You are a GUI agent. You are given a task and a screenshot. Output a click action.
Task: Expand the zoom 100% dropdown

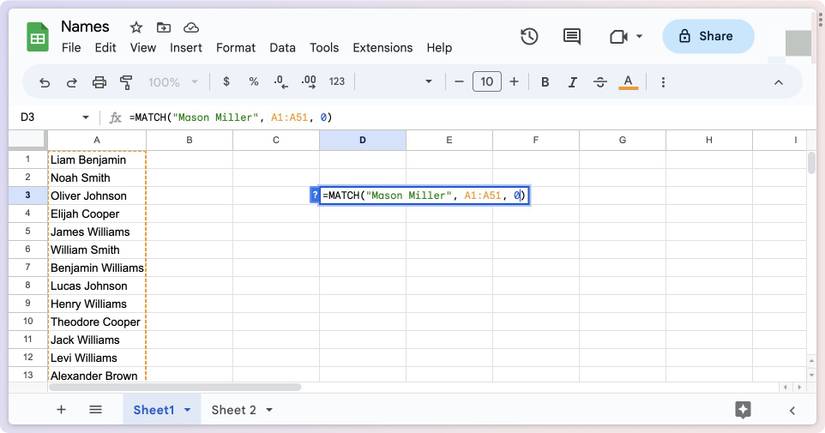(174, 82)
